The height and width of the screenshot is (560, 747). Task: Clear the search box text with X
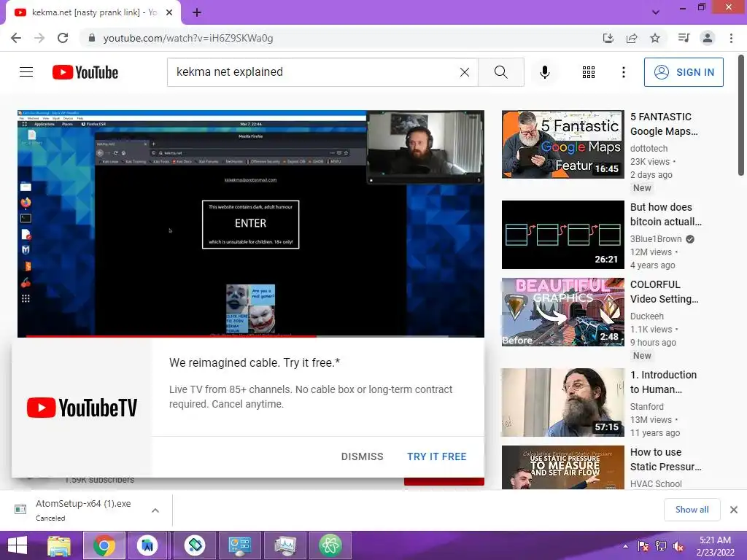pos(465,72)
